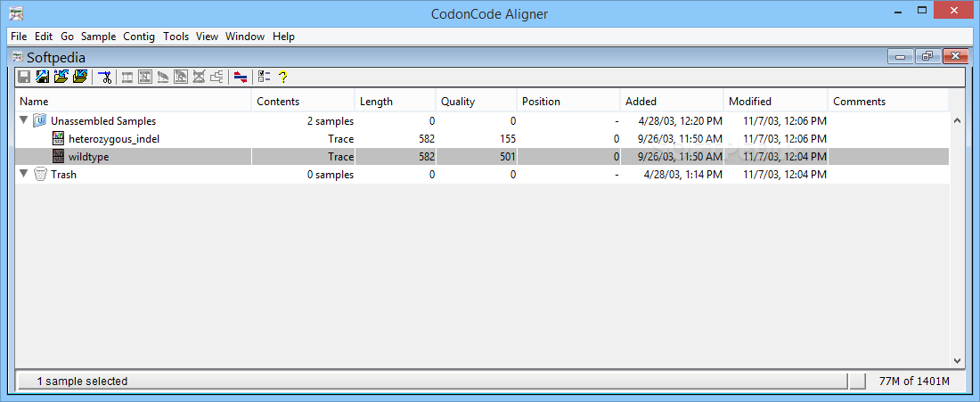Click the '4/28/03, 12:20 PM' added date
Viewport: 980px width, 402px height.
coord(681,121)
